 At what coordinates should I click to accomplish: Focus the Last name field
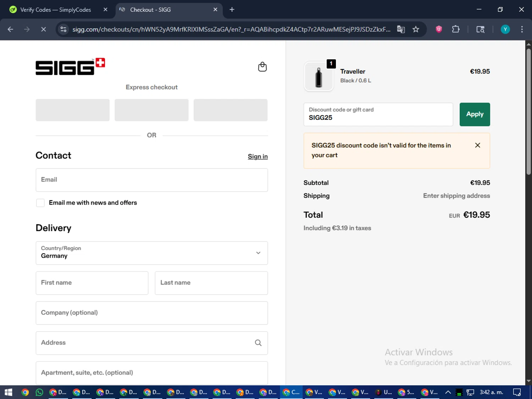(211, 283)
